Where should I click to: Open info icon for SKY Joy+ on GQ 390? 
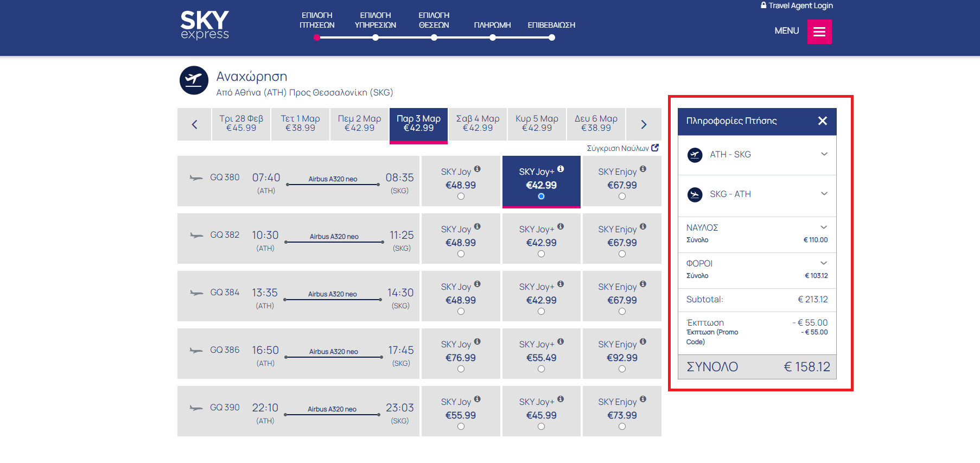(561, 399)
